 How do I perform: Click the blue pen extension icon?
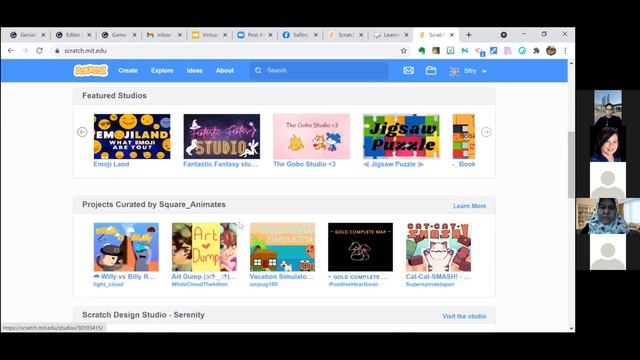click(493, 51)
